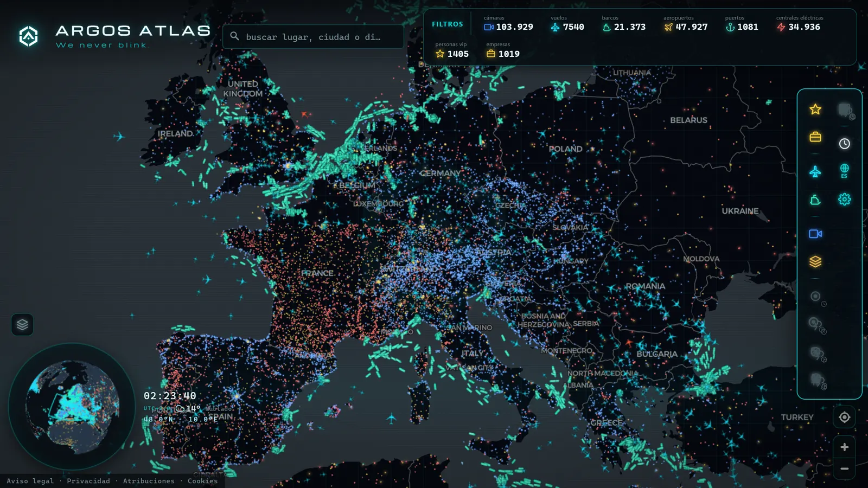Zoom in with the plus button

pos(845,447)
